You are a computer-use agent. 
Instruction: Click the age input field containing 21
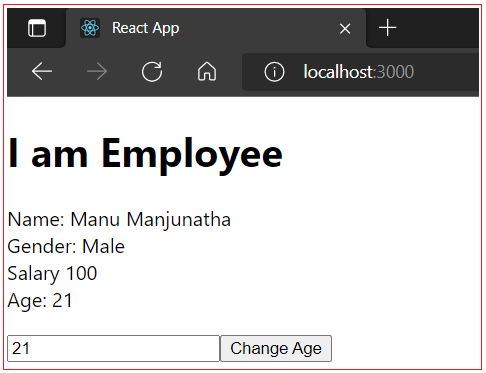click(113, 348)
